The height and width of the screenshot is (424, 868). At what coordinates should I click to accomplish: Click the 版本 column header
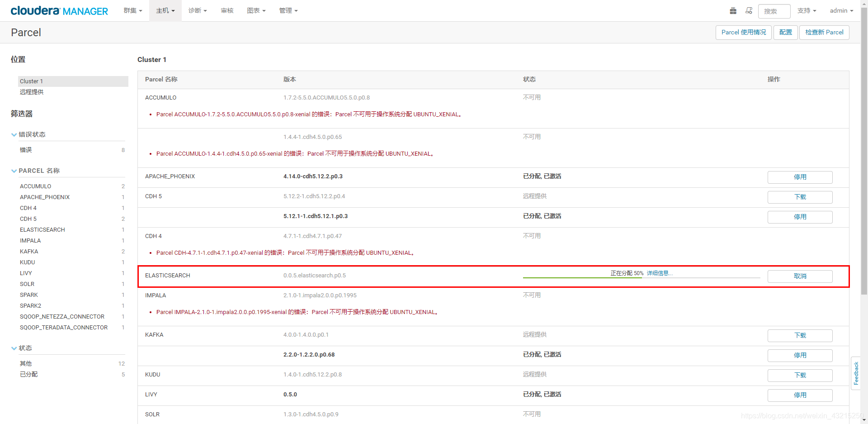(x=289, y=79)
